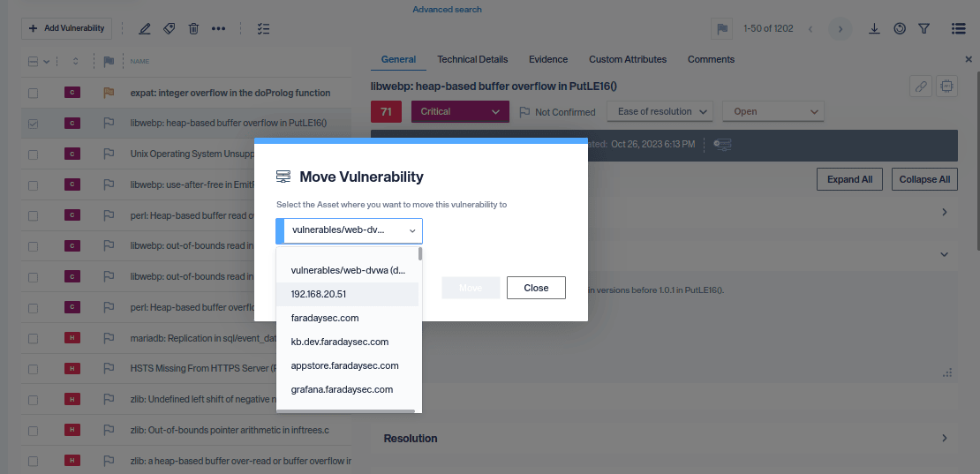Screen dimensions: 980x474
Task: Click the pencil edit icon in toolbar
Action: (145, 28)
